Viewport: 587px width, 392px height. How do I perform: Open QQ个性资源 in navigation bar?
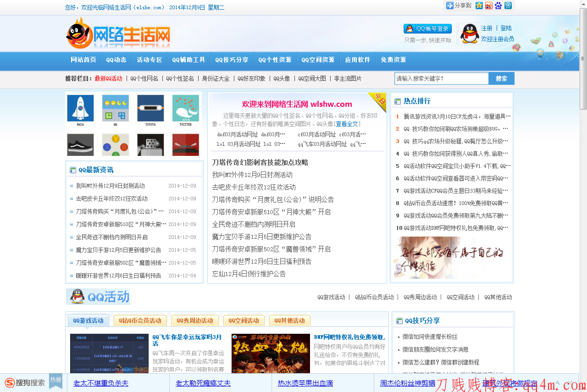(275, 60)
